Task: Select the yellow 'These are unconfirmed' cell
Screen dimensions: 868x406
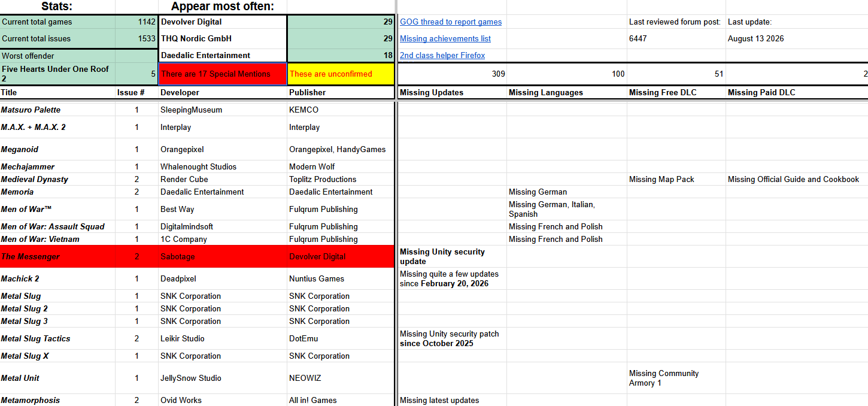Action: point(341,74)
